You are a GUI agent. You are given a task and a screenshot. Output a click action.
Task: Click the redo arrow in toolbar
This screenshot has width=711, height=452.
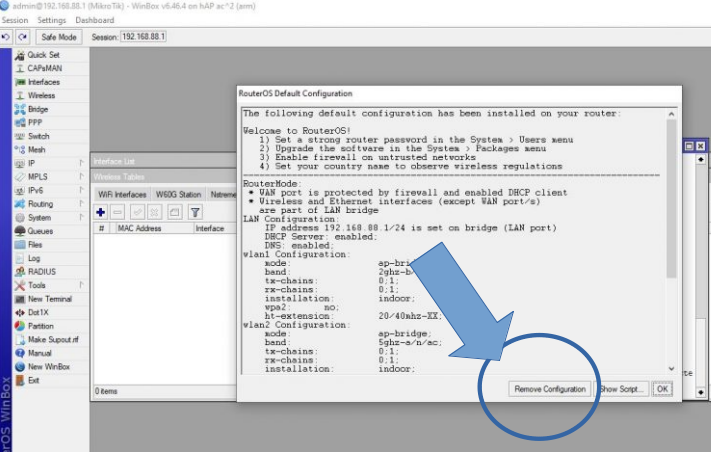click(21, 36)
